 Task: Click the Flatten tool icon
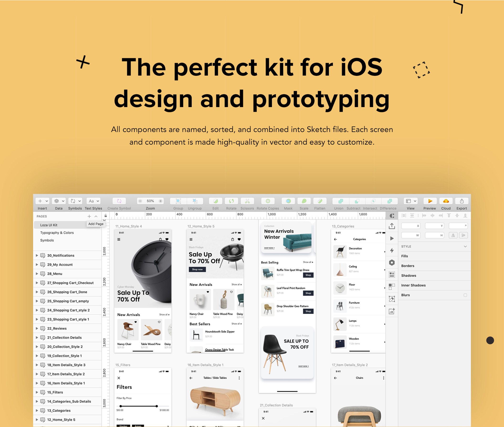[x=320, y=201]
